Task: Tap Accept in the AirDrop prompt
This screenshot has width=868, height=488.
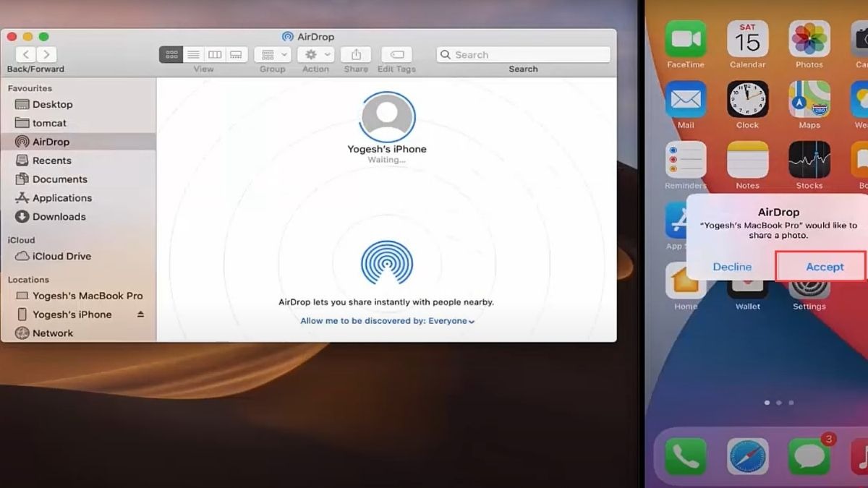Action: 825,267
